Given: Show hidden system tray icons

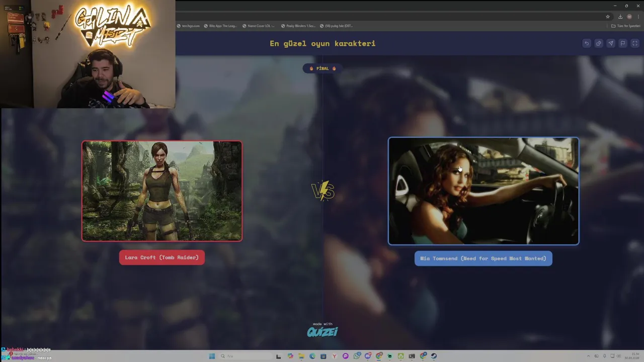Looking at the screenshot, I should click(589, 356).
